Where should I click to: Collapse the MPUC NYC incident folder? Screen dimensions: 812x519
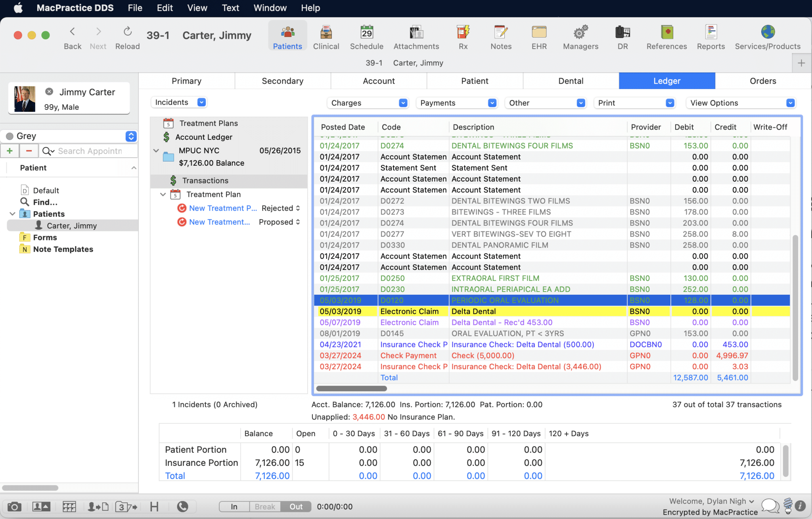tap(155, 151)
